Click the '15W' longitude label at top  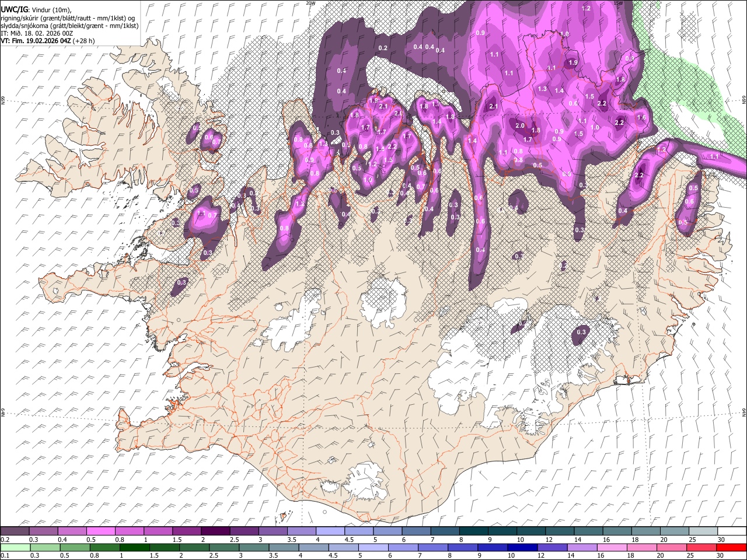click(618, 3)
